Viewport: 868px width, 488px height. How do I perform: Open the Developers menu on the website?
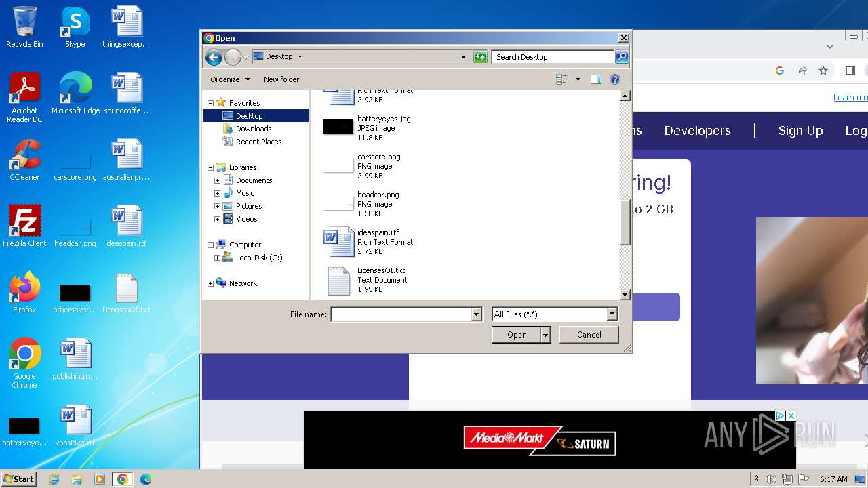pos(697,131)
